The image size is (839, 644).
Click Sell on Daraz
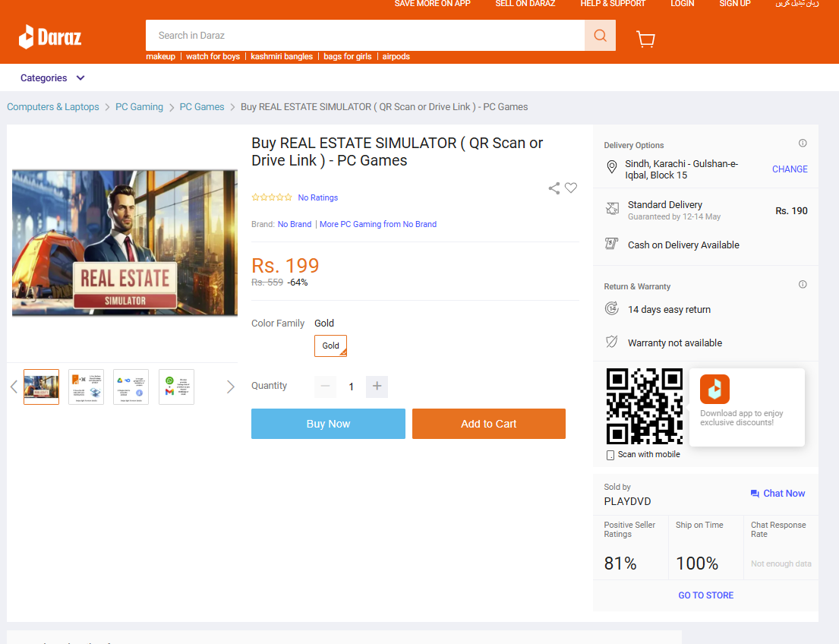[525, 4]
